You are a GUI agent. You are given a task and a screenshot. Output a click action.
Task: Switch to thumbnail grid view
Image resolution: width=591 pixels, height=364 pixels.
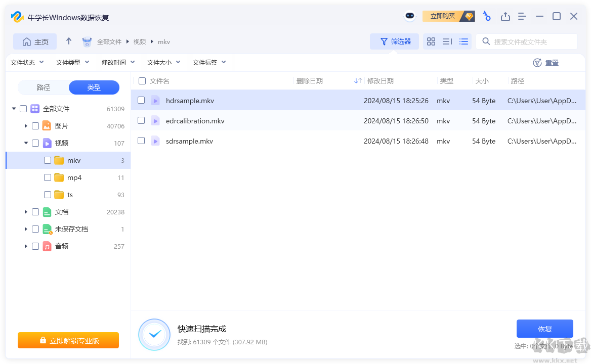click(x=431, y=41)
